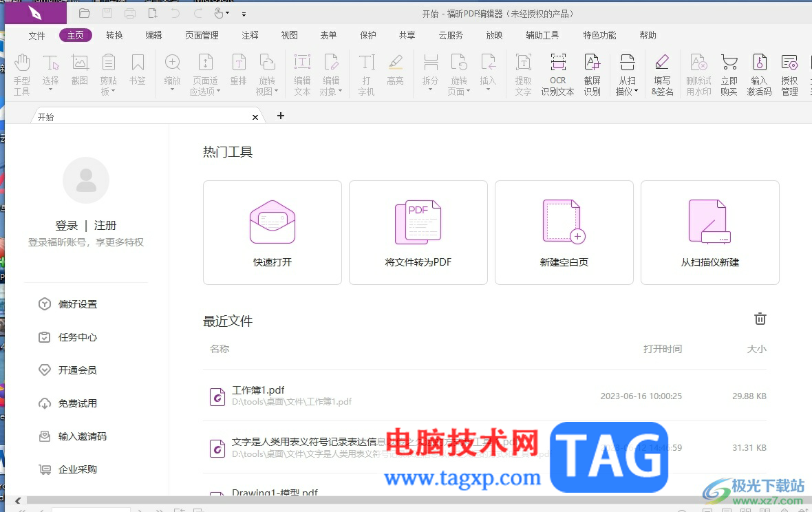Click the New Blank Page (新建空白页) card

click(564, 233)
